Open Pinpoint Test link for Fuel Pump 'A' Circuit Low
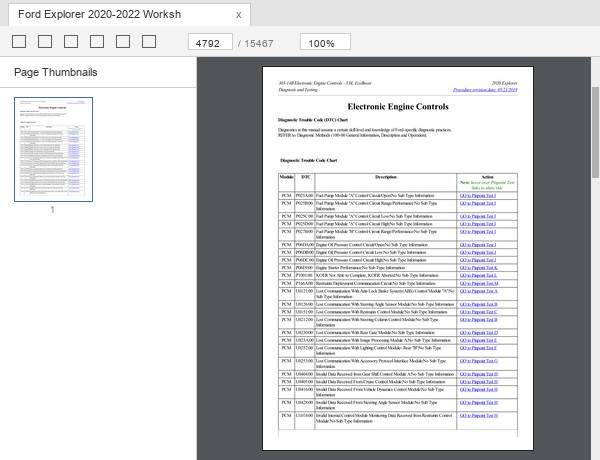The width and height of the screenshot is (600, 460). click(478, 216)
